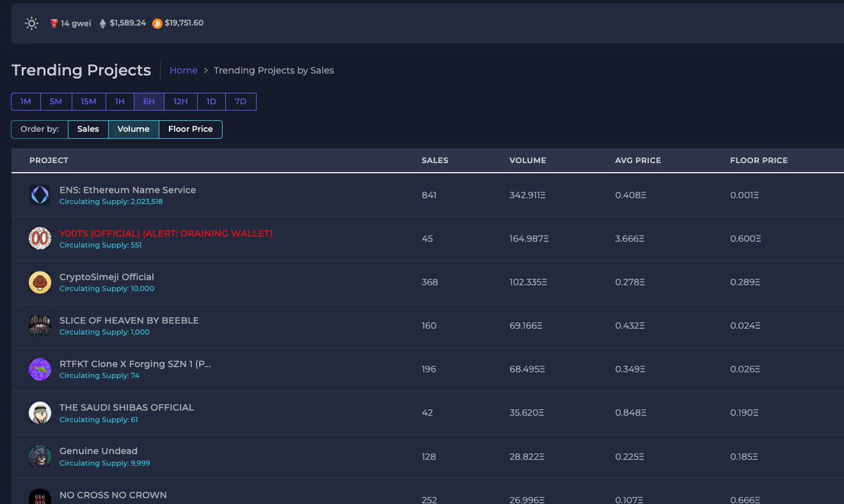The width and height of the screenshot is (844, 504).
Task: Open ENS: Ethereum Name Service project
Action: (x=128, y=190)
